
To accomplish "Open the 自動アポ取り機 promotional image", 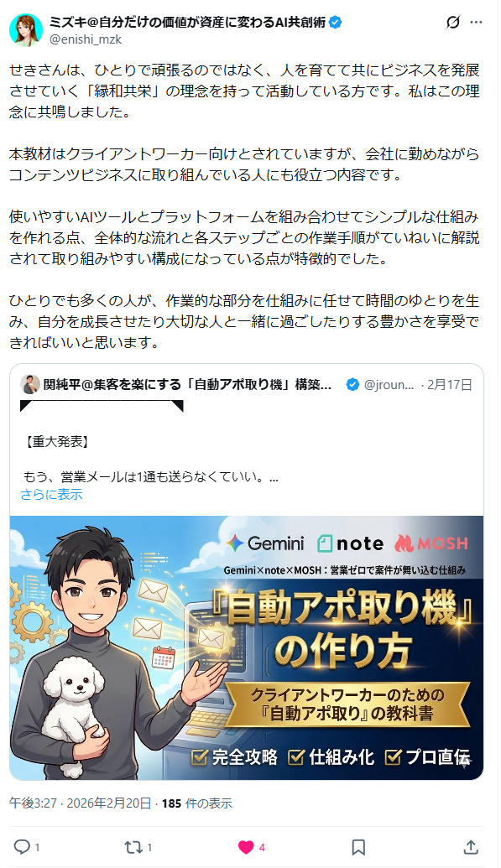I will point(247,647).
